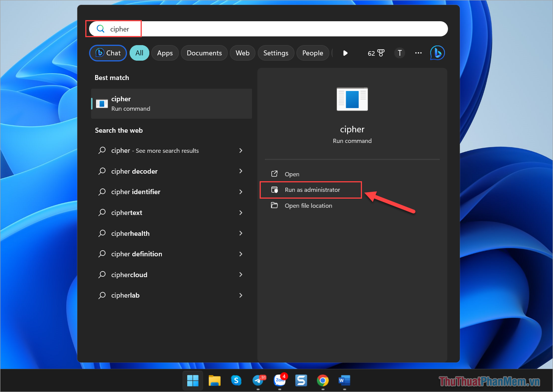
Task: Open the Bing Chat icon
Action: tap(437, 53)
